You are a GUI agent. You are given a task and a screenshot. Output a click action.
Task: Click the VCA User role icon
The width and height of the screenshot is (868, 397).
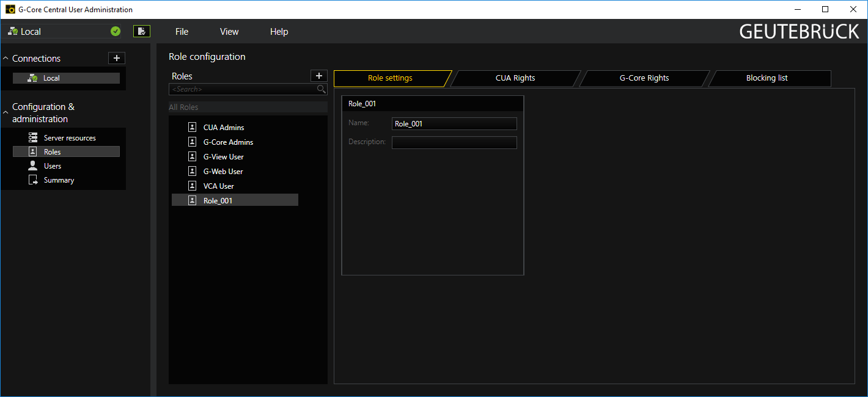pos(193,186)
